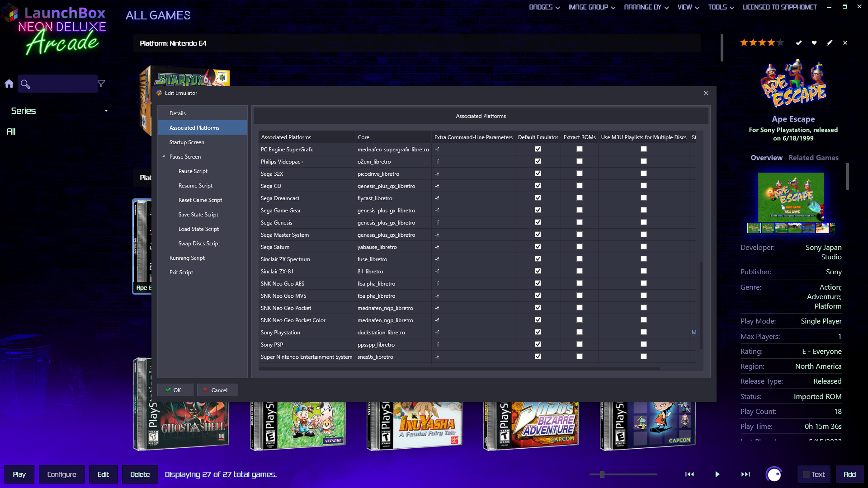Click the Ape Escape screenshot thumbnail

[791, 197]
